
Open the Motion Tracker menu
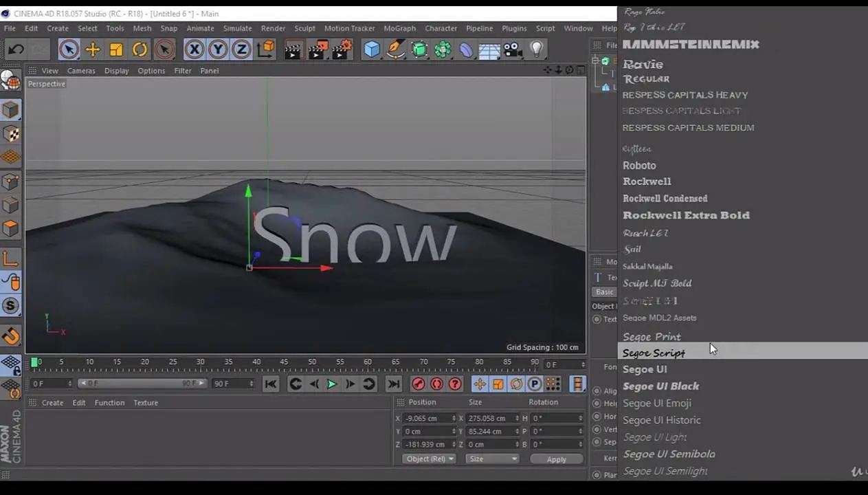pyautogui.click(x=350, y=28)
